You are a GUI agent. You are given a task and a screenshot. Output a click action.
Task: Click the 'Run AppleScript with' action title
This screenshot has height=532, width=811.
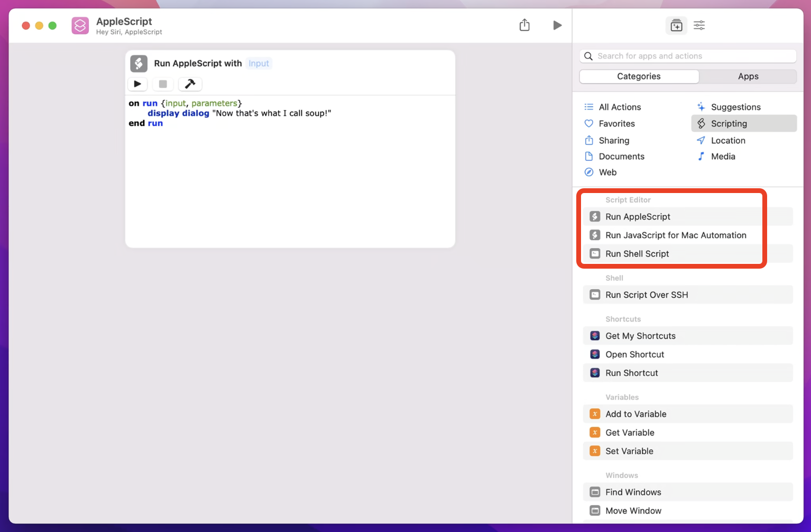pyautogui.click(x=198, y=63)
